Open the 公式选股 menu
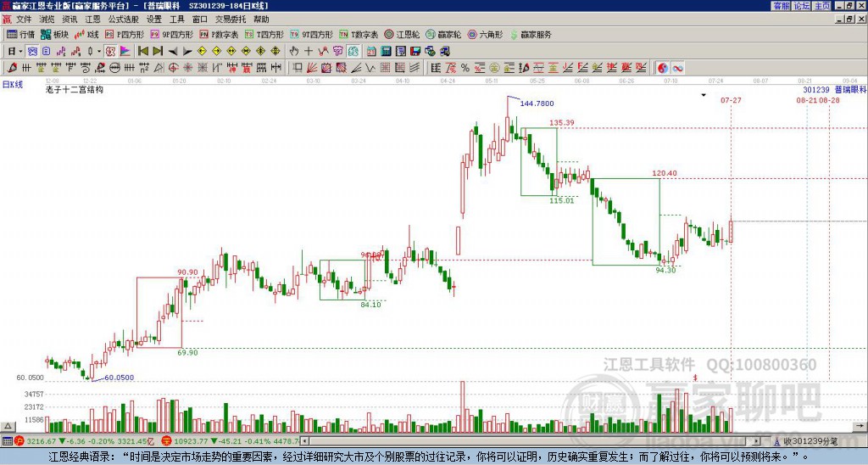The width and height of the screenshot is (868, 465). pos(124,20)
